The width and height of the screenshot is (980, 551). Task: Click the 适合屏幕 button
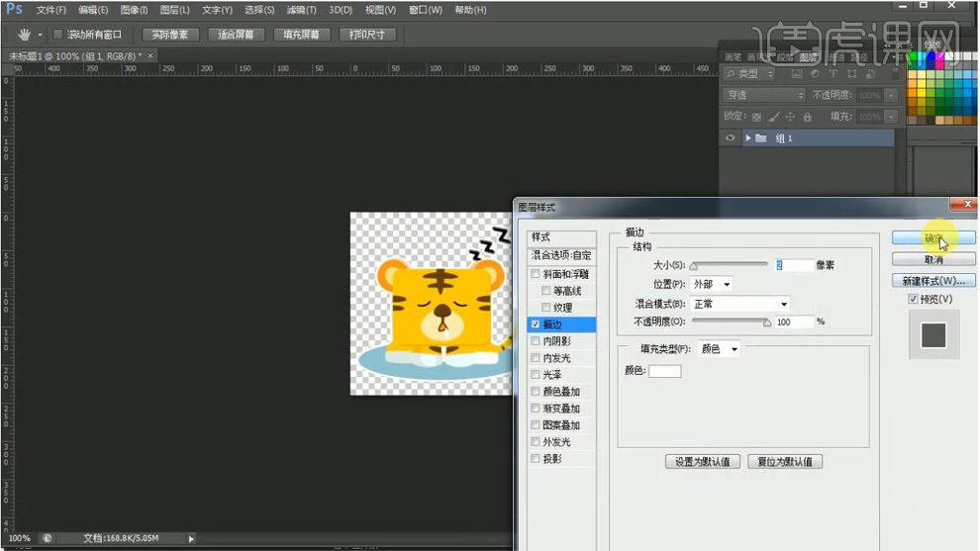[x=236, y=35]
